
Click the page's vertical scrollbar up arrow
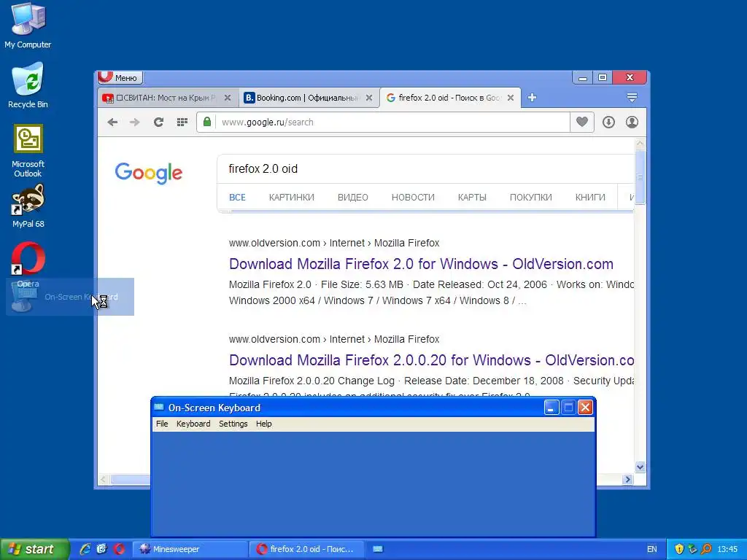coord(640,144)
